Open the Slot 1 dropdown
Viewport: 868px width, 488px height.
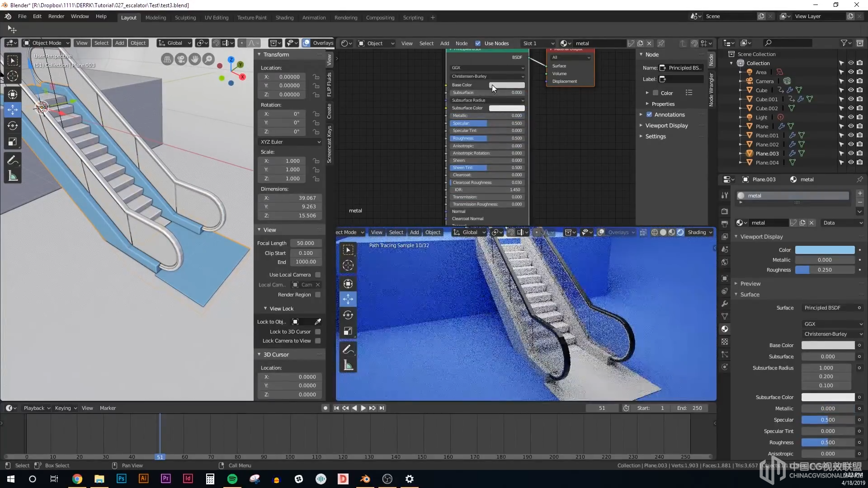pyautogui.click(x=538, y=43)
